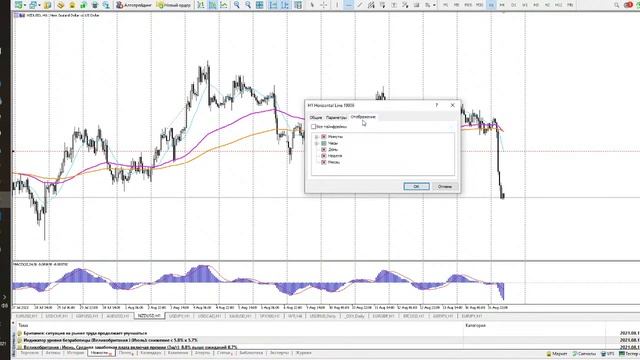640x360 pixels.
Task: Toggle the День checkbox
Action: click(324, 150)
